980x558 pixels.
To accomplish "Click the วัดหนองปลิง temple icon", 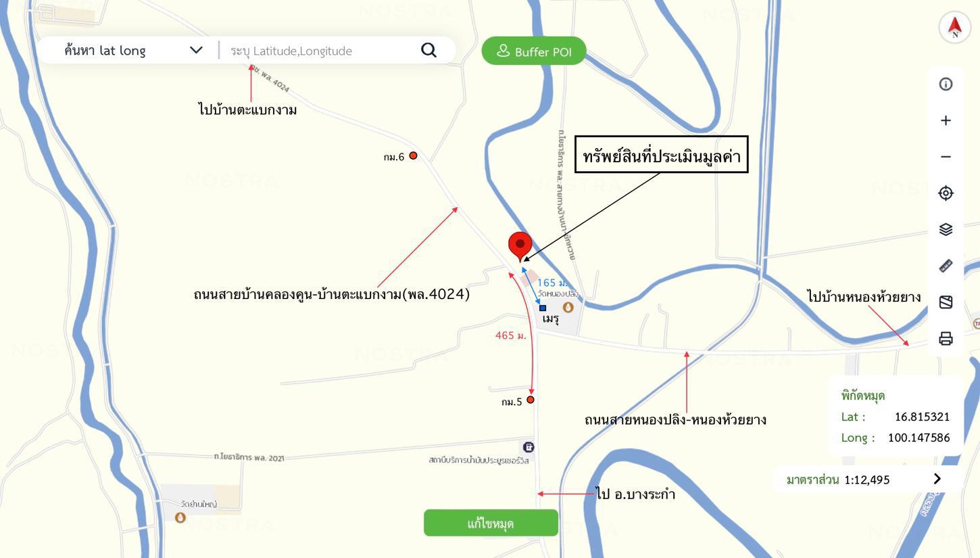I will [568, 308].
